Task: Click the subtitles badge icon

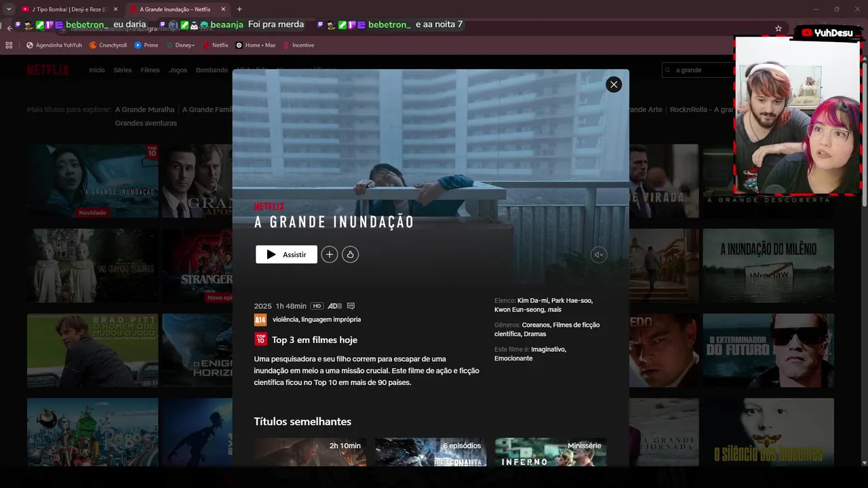Action: tap(351, 306)
